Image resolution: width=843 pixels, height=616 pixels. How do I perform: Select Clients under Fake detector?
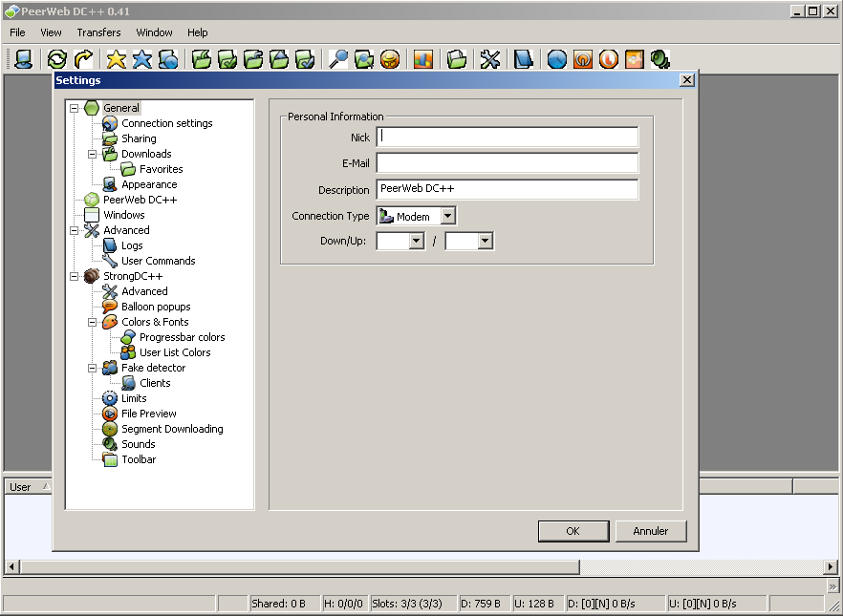click(155, 384)
